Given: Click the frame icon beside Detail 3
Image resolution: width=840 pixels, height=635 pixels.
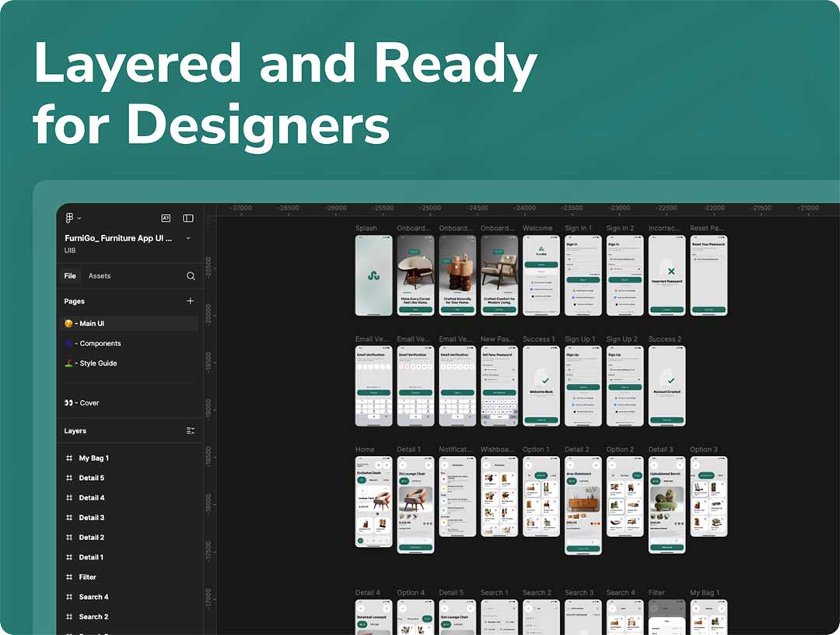Looking at the screenshot, I should pyautogui.click(x=69, y=517).
